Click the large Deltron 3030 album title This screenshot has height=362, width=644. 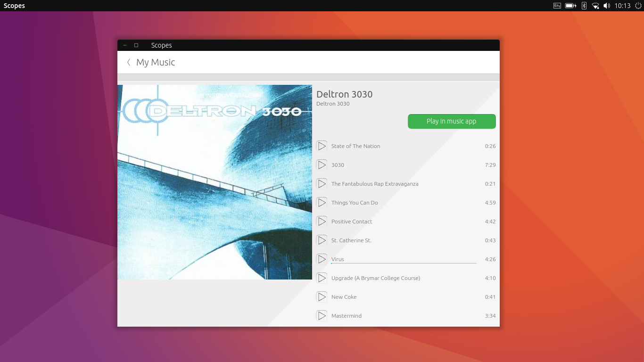pyautogui.click(x=345, y=94)
